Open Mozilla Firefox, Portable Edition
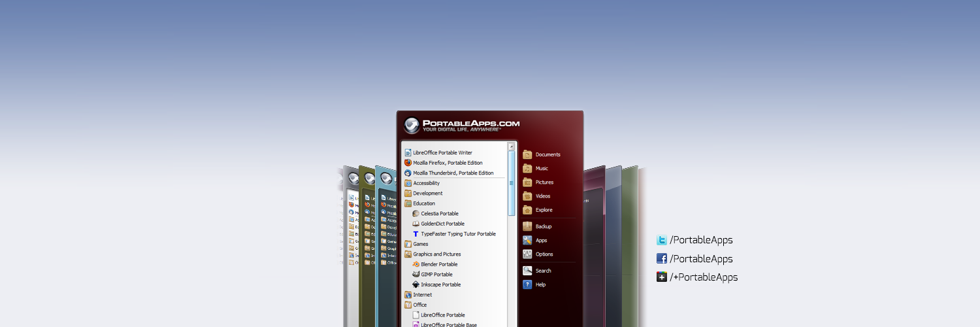 (x=443, y=163)
